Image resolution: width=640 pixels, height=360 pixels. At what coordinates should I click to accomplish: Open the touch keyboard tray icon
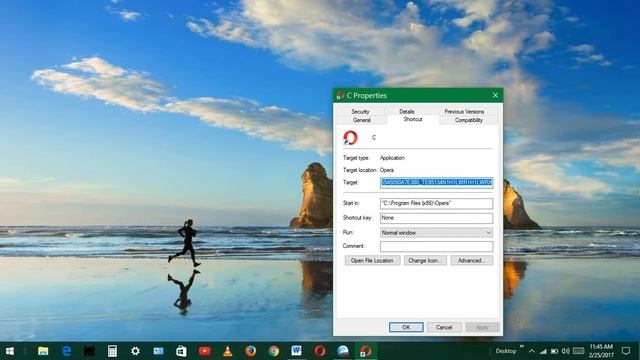point(578,351)
